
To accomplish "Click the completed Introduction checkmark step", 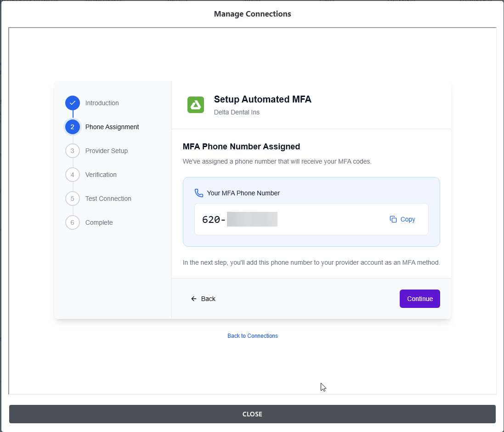I will pyautogui.click(x=72, y=103).
